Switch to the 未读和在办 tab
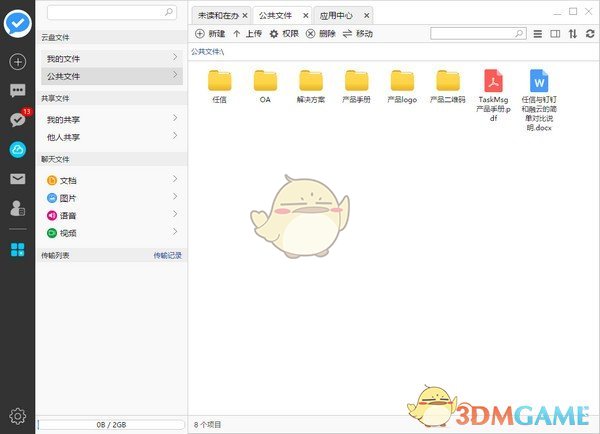Viewport: 600px width, 434px height. tap(218, 16)
